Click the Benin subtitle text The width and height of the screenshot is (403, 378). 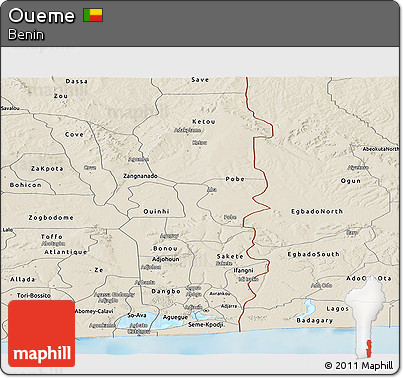[x=26, y=35]
